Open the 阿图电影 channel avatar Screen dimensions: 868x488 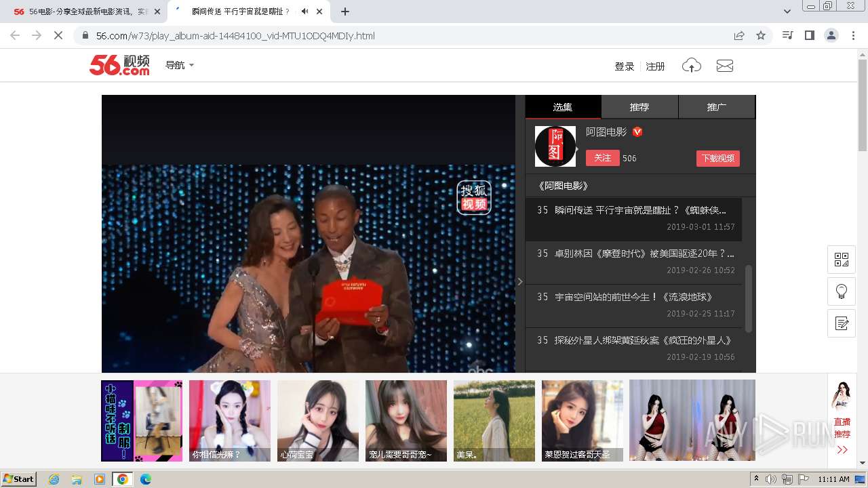[x=555, y=146]
